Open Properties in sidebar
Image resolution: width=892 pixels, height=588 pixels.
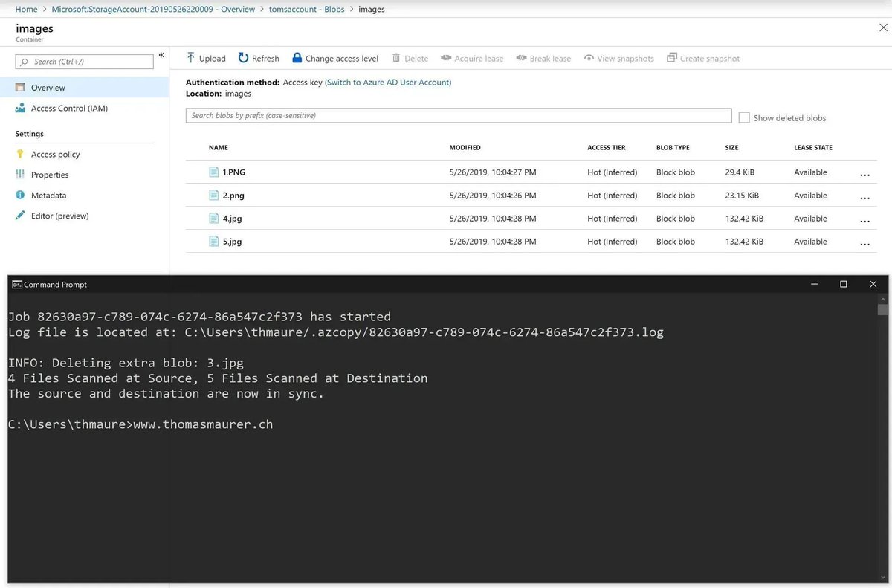click(x=50, y=175)
